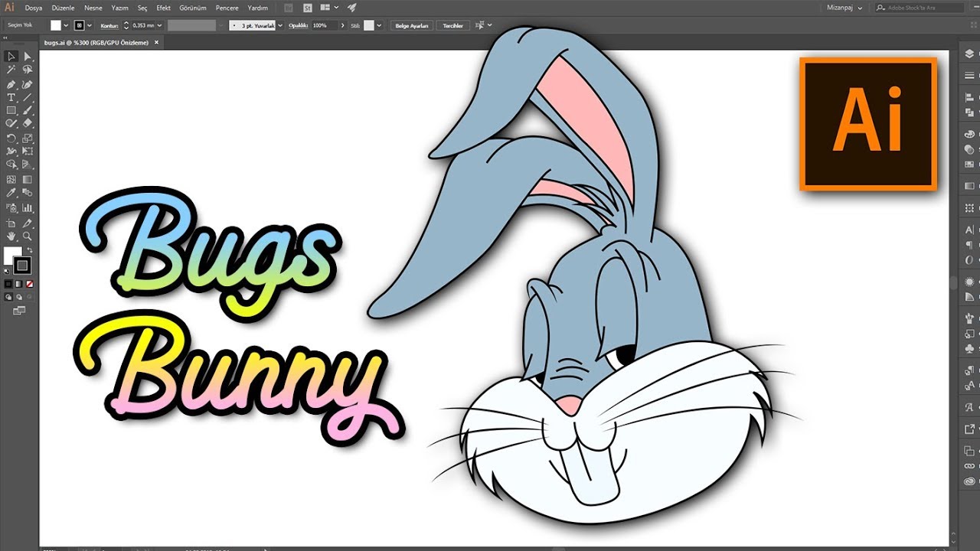Select the Slice tool
This screenshot has height=551, width=980.
coord(28,223)
